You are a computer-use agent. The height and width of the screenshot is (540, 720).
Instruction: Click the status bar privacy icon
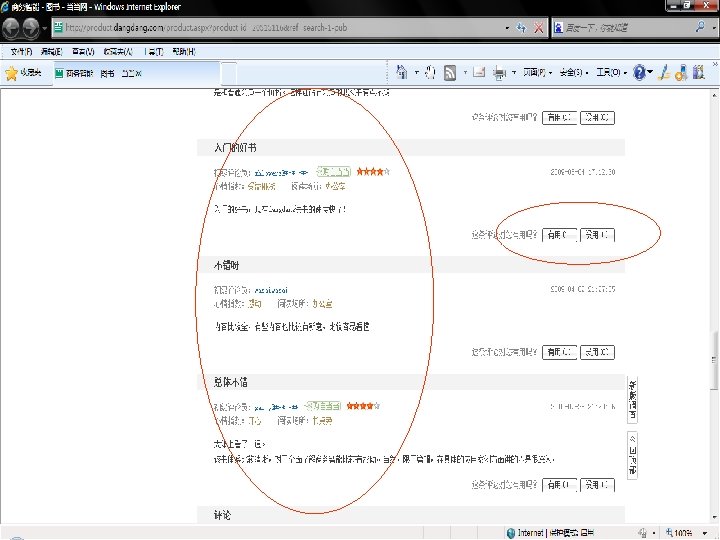643,533
